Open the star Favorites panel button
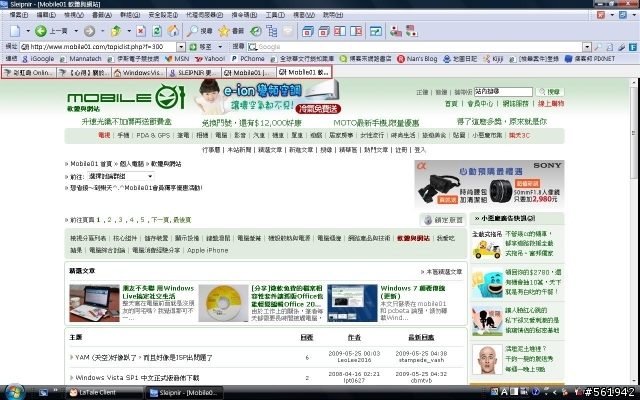The height and width of the screenshot is (400, 640). 231,31
